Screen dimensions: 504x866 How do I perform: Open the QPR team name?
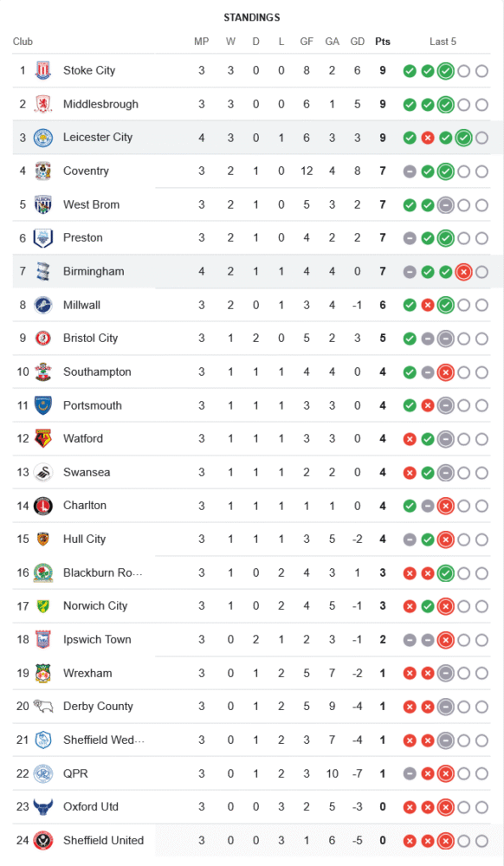pos(75,773)
